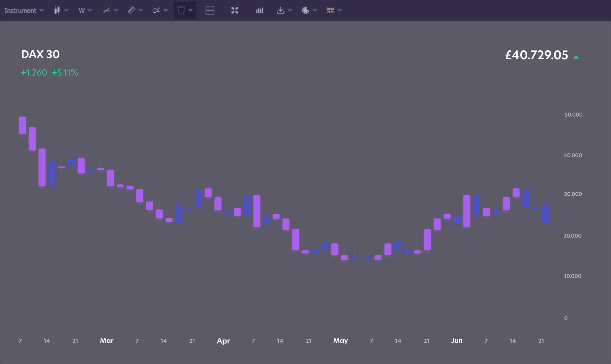Click the Apr month axis label

[223, 341]
